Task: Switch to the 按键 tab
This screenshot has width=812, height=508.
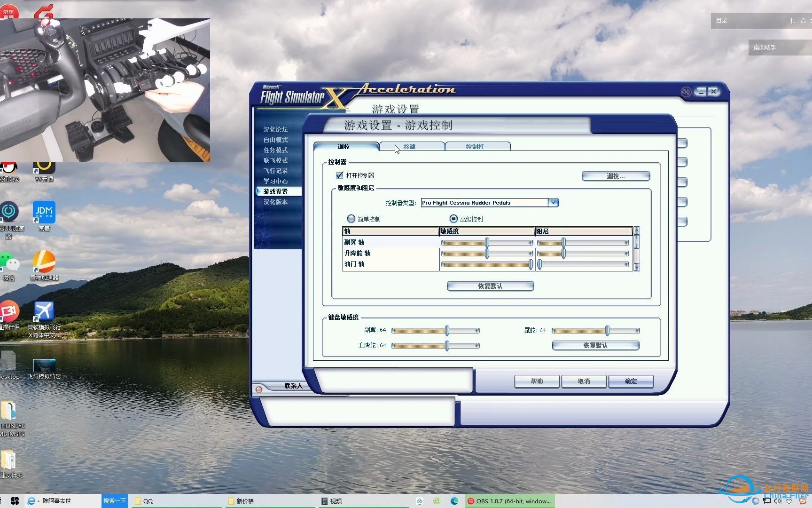Action: tap(410, 147)
